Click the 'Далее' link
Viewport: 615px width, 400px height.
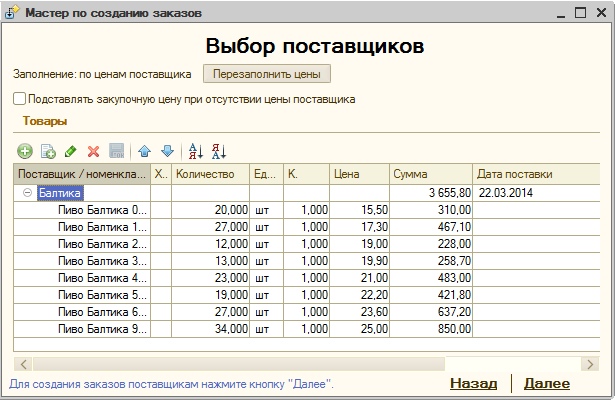point(547,383)
